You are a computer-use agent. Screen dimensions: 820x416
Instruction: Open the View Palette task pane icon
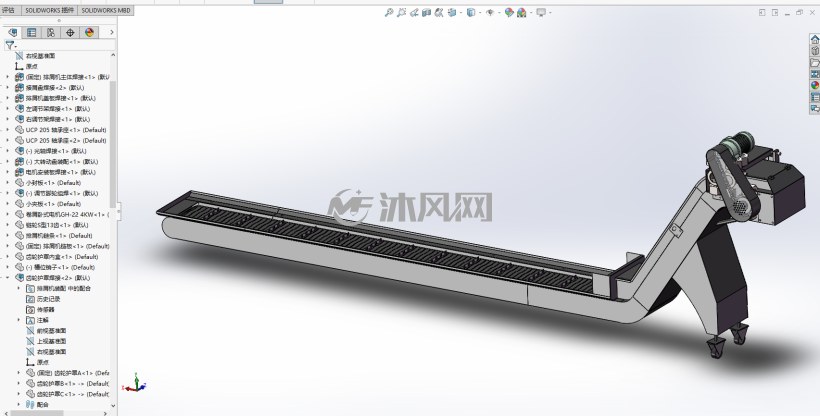(x=815, y=74)
